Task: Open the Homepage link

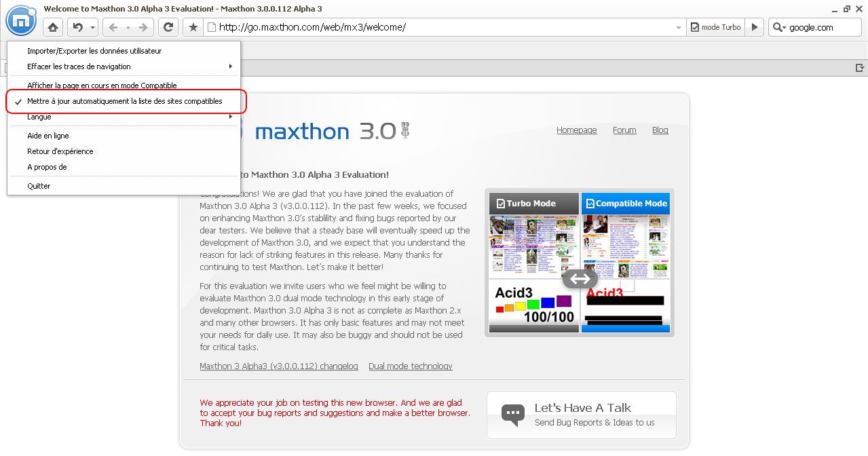Action: (x=577, y=130)
